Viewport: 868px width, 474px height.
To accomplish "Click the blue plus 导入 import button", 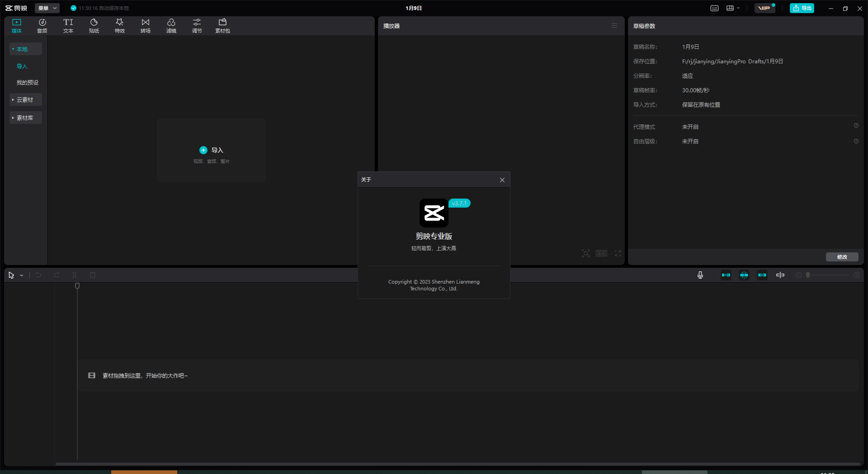I will tap(211, 150).
